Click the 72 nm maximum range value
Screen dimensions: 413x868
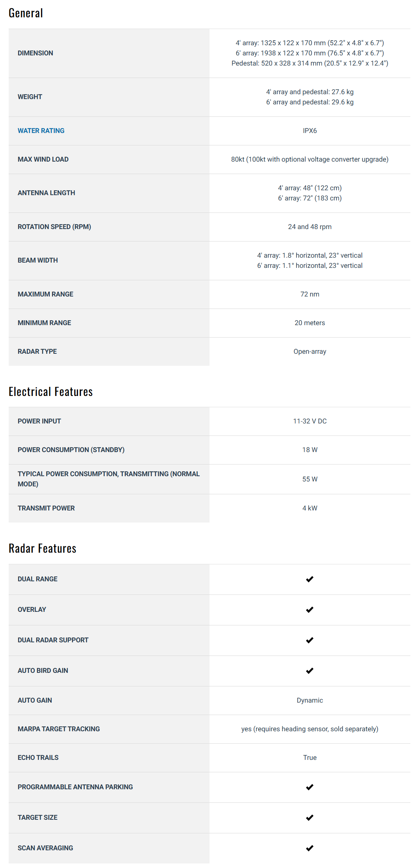coord(310,294)
